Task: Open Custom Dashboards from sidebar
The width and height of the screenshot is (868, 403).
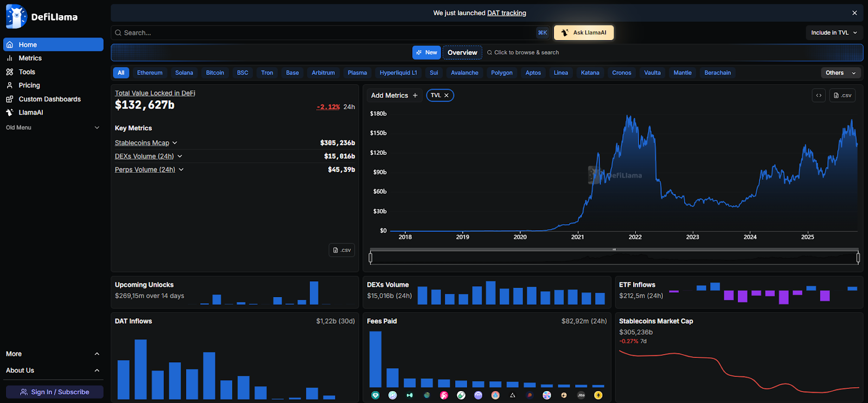Action: pyautogui.click(x=49, y=99)
